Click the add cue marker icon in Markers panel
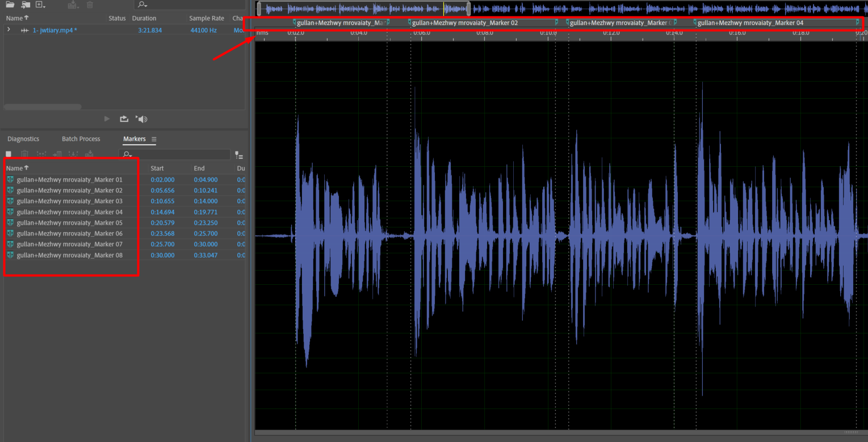This screenshot has width=868, height=442. tap(9, 154)
